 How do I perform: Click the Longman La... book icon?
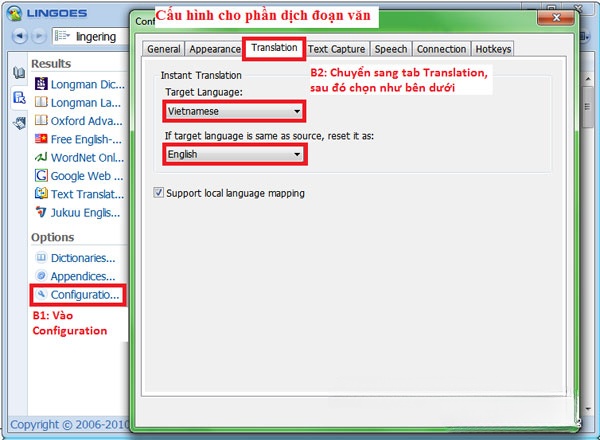pyautogui.click(x=41, y=102)
